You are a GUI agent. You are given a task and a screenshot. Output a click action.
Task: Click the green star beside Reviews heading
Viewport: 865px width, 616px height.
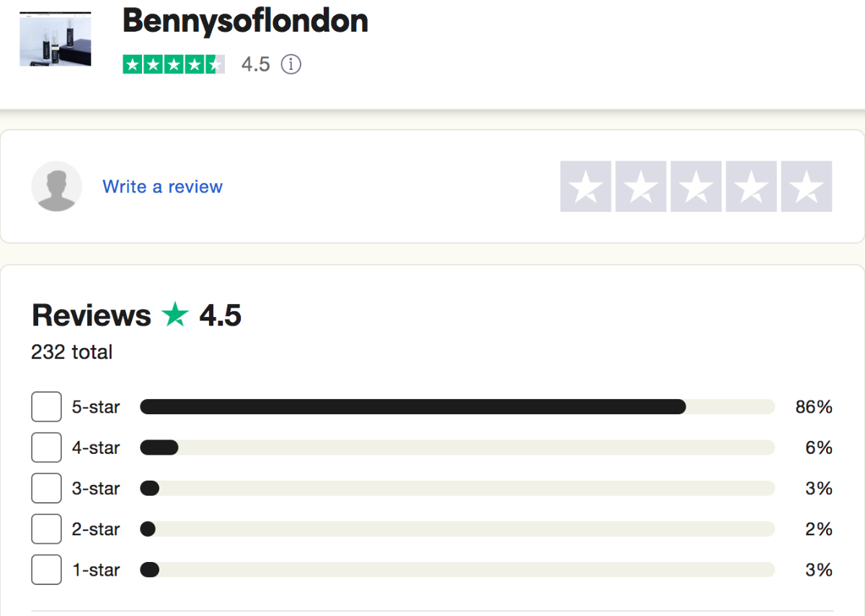click(x=175, y=315)
